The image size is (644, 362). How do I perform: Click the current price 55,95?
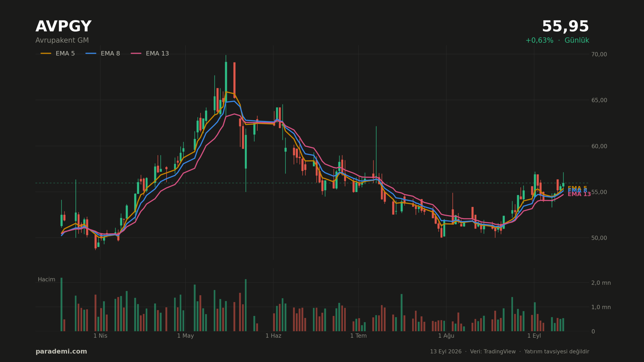[x=565, y=27]
